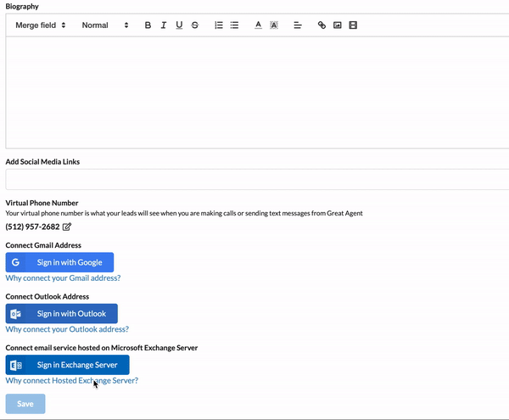This screenshot has width=509, height=420.
Task: Click into the Biography text area
Action: point(255,92)
